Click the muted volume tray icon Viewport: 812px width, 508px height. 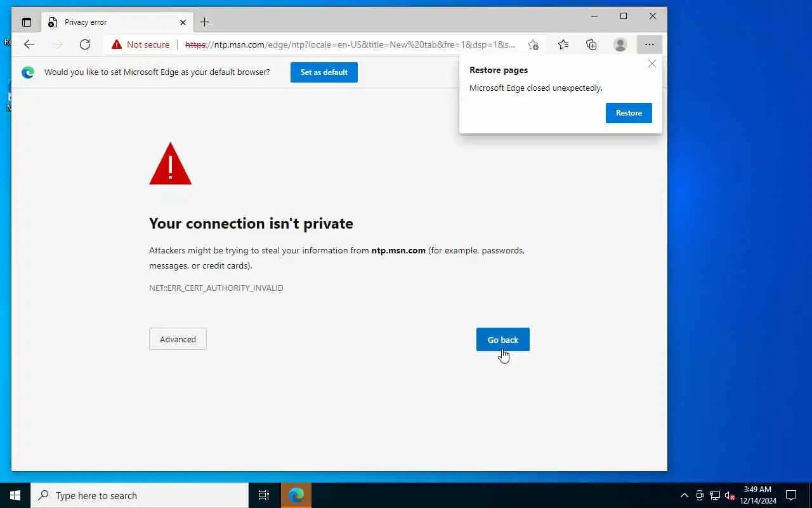730,495
